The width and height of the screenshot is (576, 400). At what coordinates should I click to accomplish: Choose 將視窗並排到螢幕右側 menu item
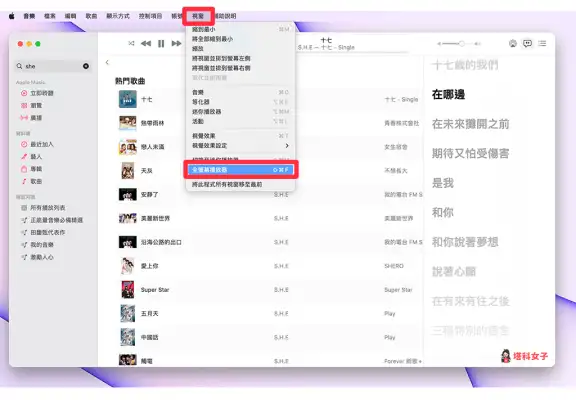tap(240, 68)
